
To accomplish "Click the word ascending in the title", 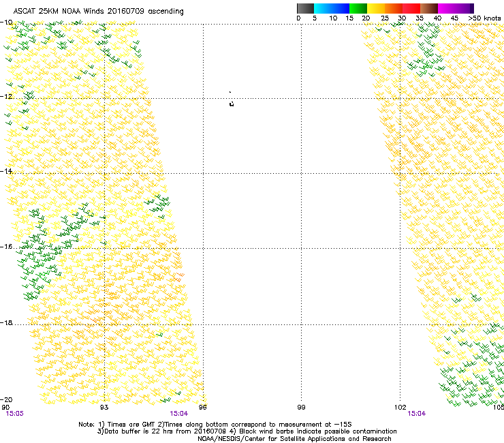I will tap(166, 12).
